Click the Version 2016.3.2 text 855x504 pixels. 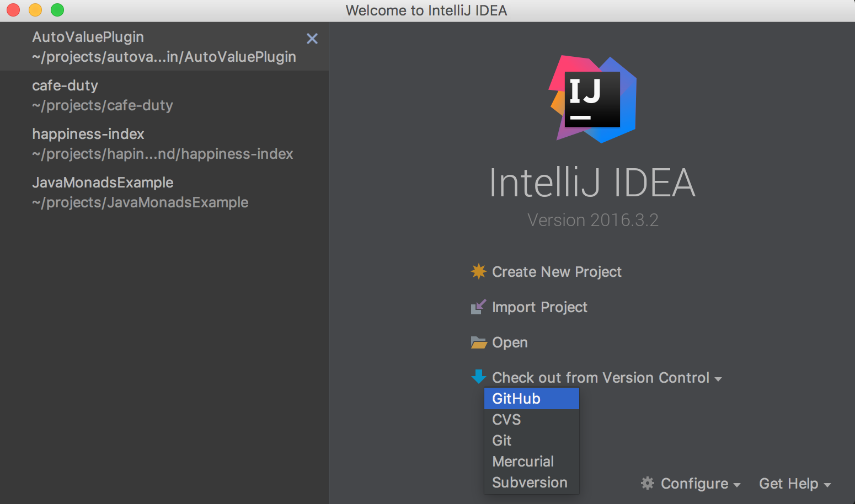(x=593, y=220)
